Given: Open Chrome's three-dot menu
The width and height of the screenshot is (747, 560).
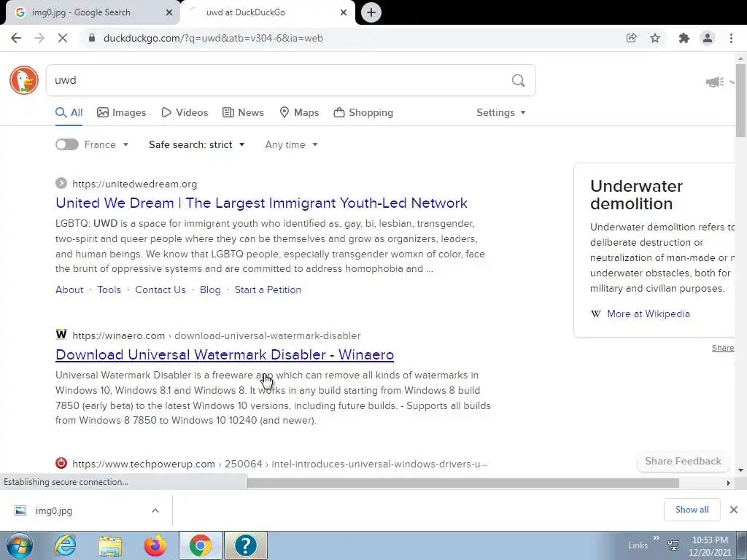Looking at the screenshot, I should pos(731,38).
